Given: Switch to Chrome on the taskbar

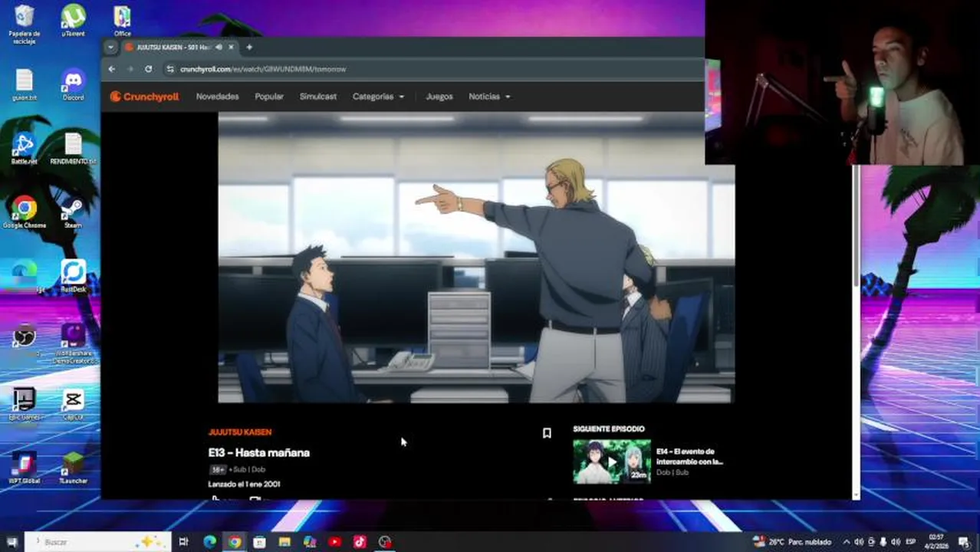Looking at the screenshot, I should point(235,542).
